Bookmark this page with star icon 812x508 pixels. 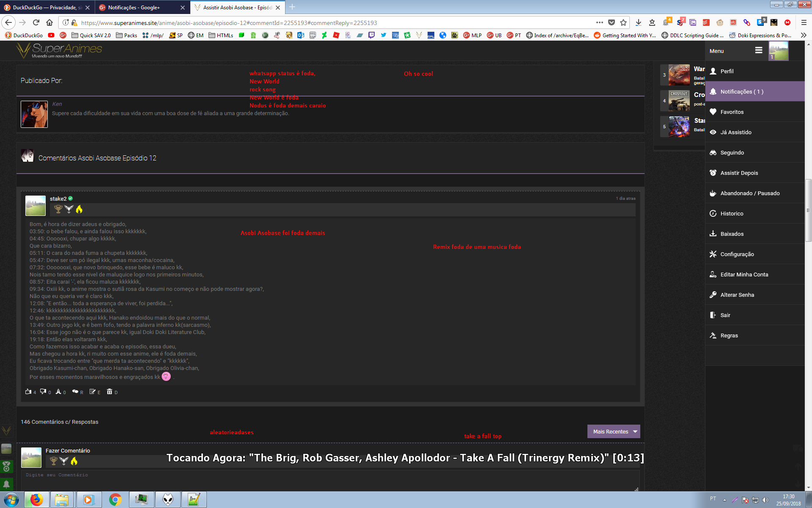623,22
